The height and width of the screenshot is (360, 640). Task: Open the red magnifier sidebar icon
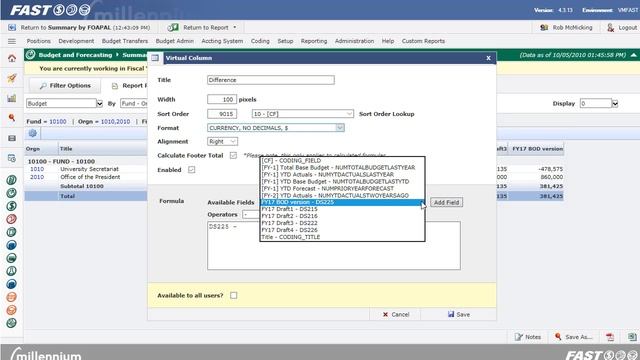[x=12, y=118]
